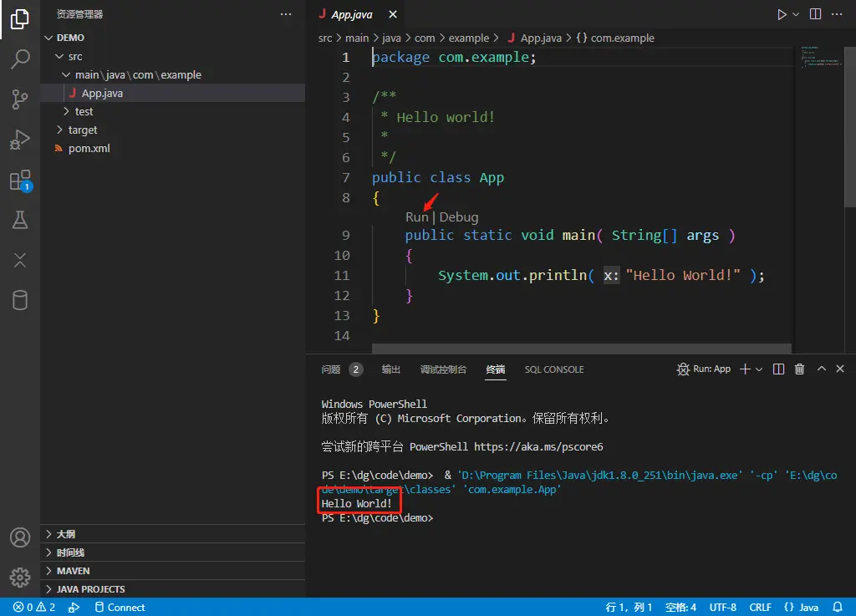Click the debug launch status bar icon
856x616 pixels.
tap(74, 608)
